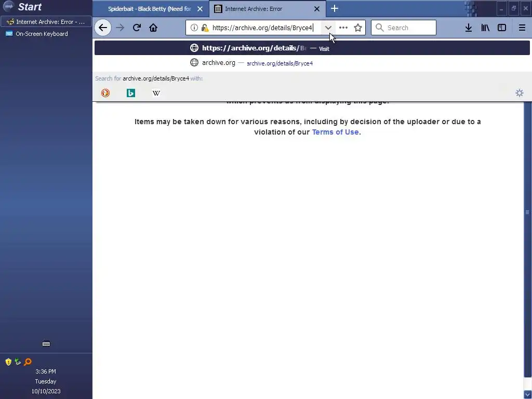Open the magnifier tray icon

tap(28, 362)
